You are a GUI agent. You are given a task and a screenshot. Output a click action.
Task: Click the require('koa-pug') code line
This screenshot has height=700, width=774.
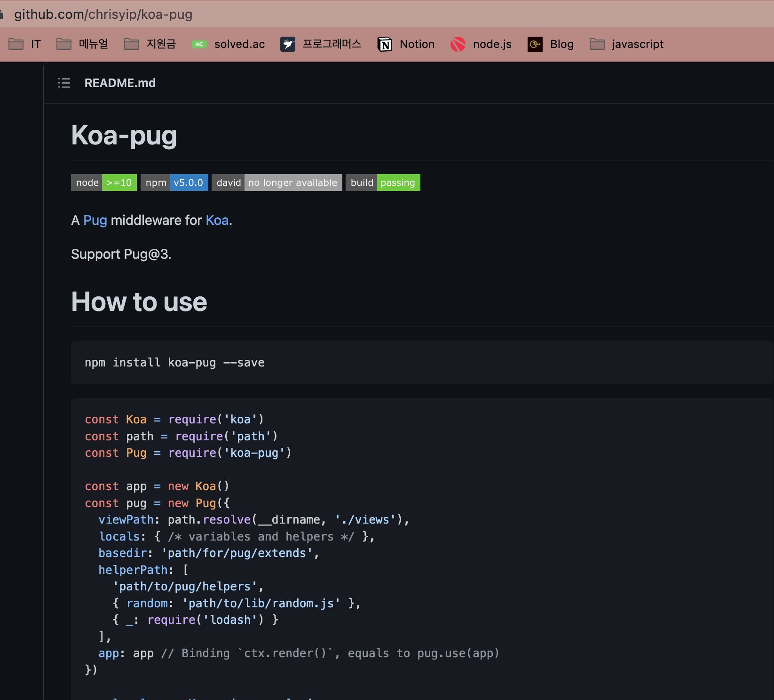pyautogui.click(x=188, y=453)
